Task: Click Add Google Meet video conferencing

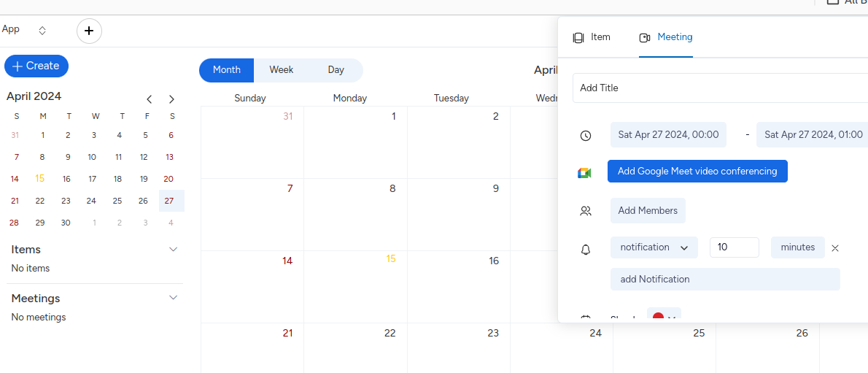Action: 697,172
